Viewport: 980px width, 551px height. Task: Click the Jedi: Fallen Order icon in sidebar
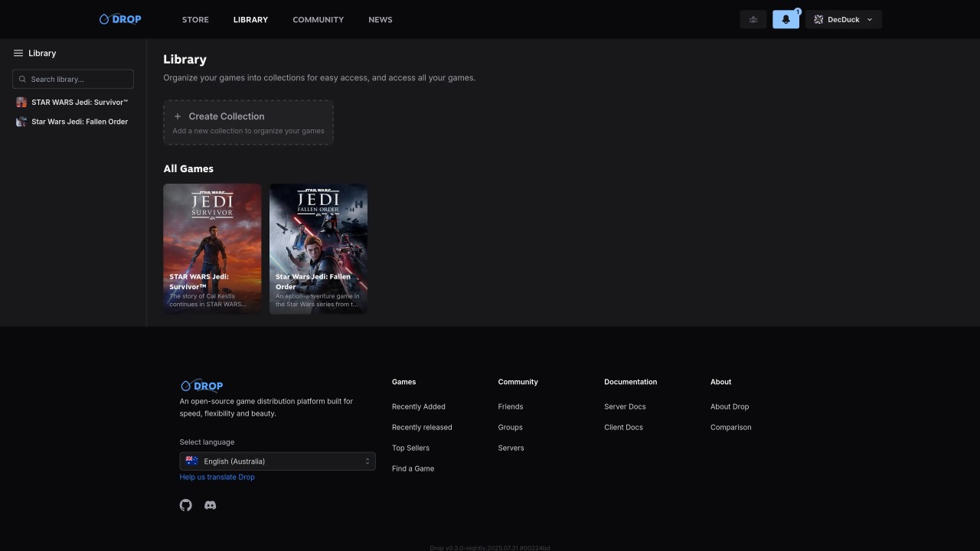tap(21, 122)
